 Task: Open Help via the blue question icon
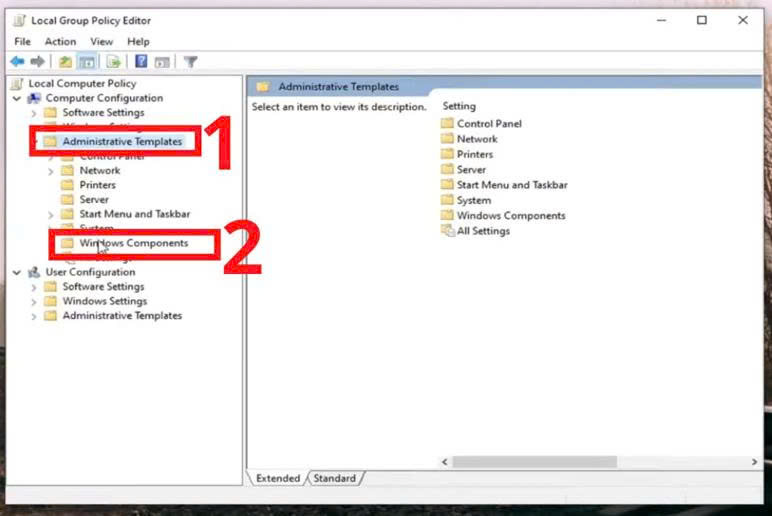click(x=141, y=62)
